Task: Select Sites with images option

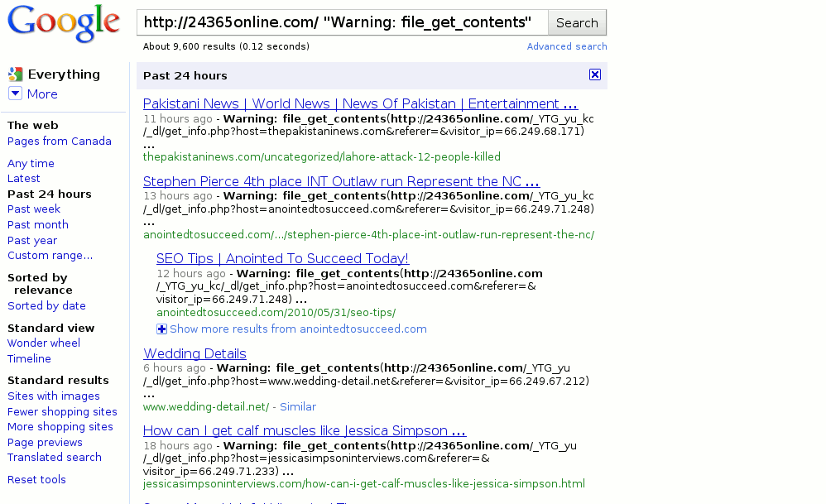Action: click(x=54, y=396)
